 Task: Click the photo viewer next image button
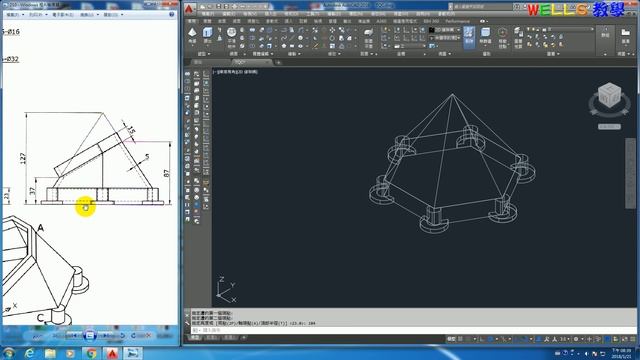[x=107, y=336]
